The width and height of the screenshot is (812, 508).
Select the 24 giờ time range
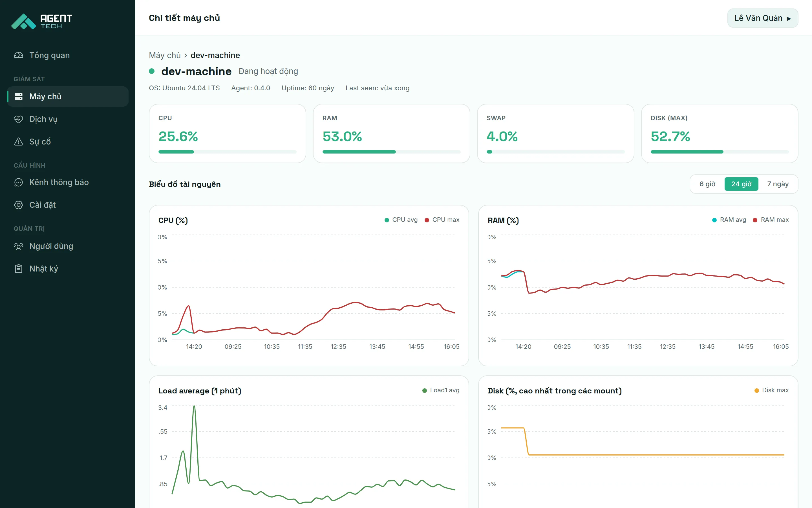tap(741, 184)
